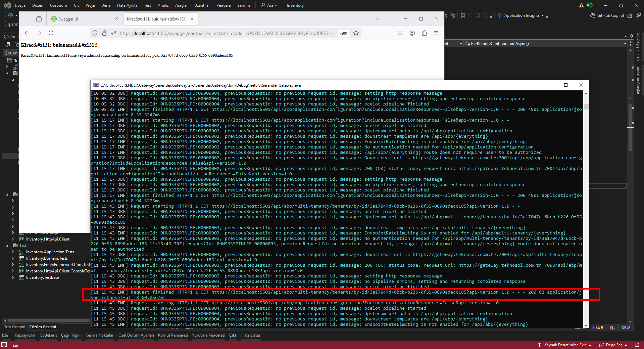The image size is (644, 349).
Task: Reload the page in Firefox
Action: (x=51, y=33)
